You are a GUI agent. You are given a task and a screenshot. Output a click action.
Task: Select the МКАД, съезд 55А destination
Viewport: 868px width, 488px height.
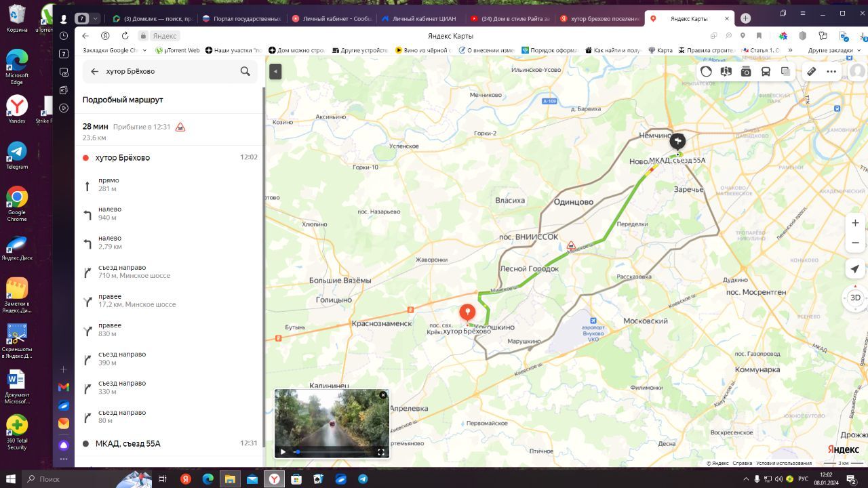tap(127, 443)
